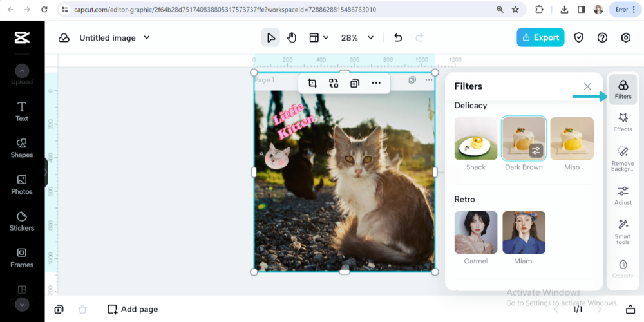Close the Filters panel
Image resolution: width=644 pixels, height=322 pixels.
(587, 86)
